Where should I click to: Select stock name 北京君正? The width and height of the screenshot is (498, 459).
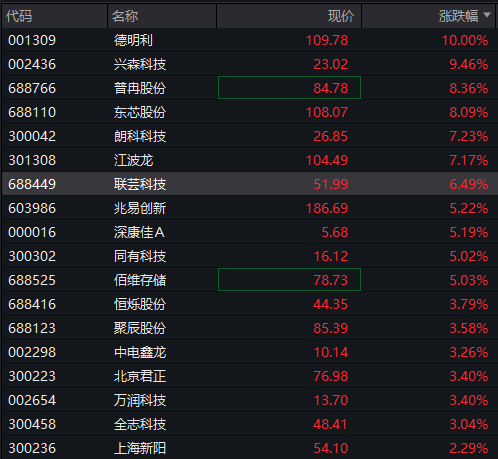(x=140, y=376)
